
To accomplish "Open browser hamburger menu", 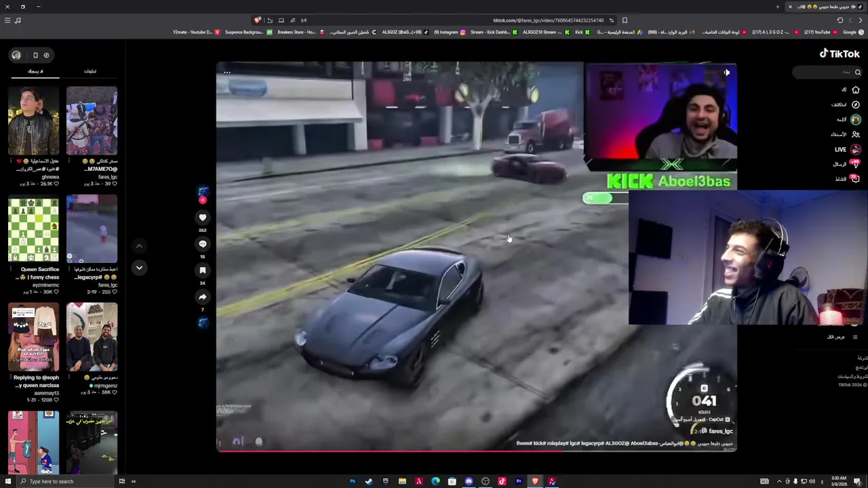I will coord(7,20).
